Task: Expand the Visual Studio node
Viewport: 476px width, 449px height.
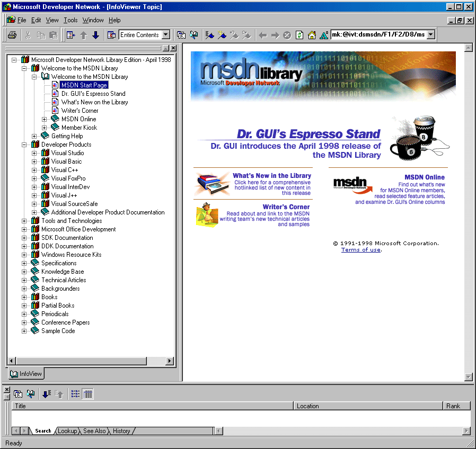Action: pyautogui.click(x=34, y=153)
